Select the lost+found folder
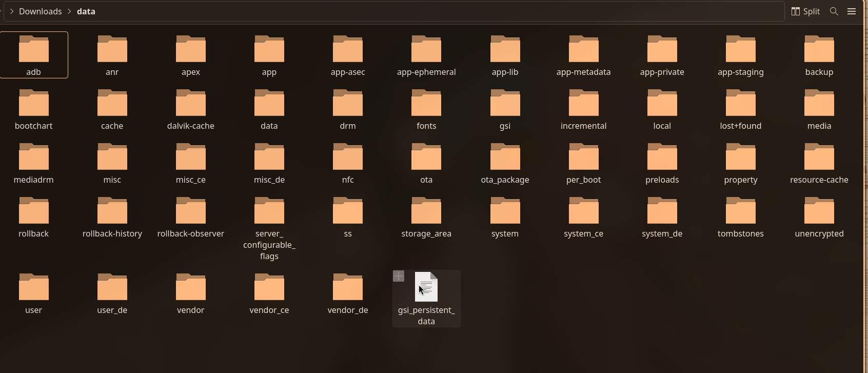Viewport: 868px width, 373px height. 741,109
